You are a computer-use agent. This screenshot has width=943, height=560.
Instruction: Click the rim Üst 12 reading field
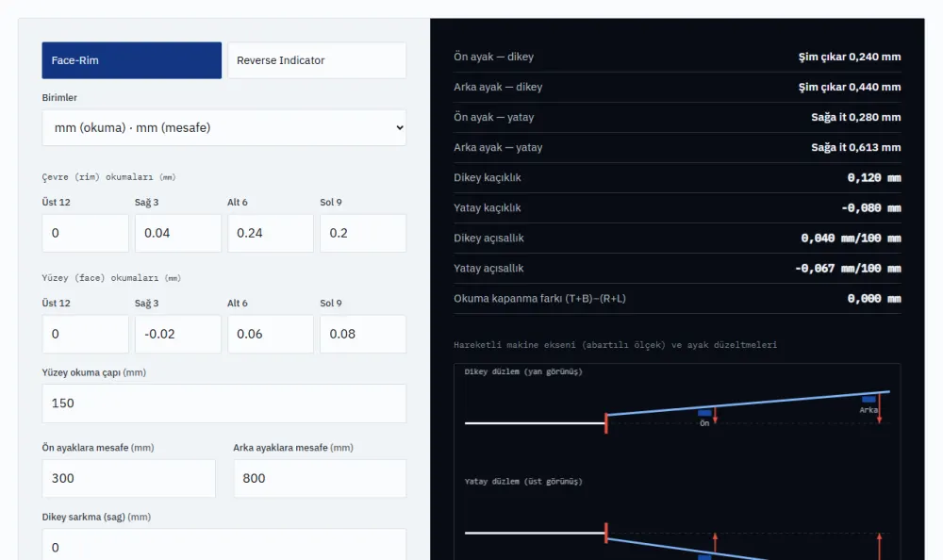tap(86, 234)
